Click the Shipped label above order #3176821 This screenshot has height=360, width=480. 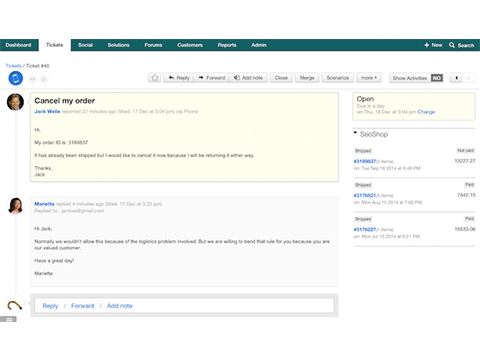coord(363,185)
